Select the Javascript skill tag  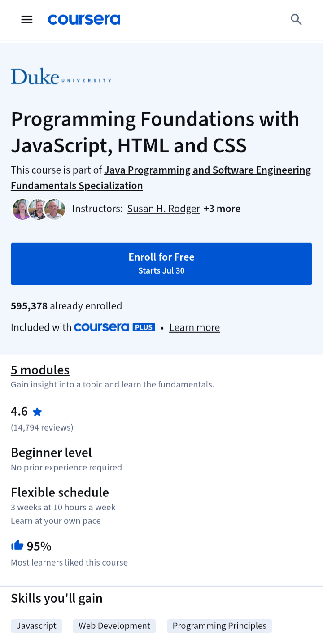tap(37, 626)
